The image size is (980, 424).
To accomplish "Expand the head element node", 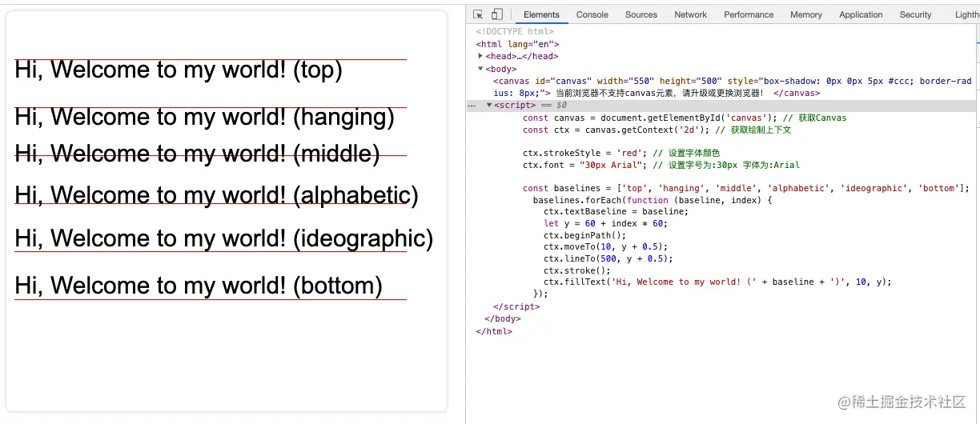I will coord(480,57).
